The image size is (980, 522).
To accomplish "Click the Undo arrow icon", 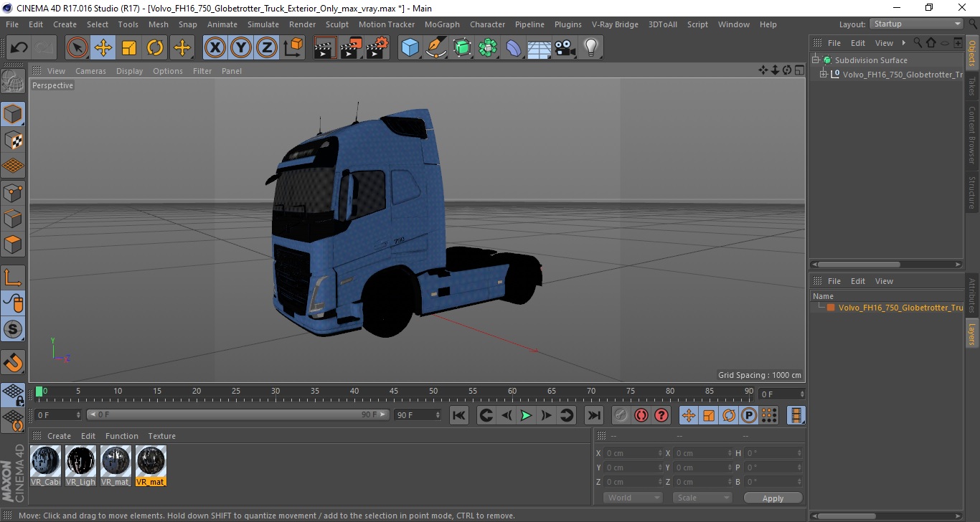I will [19, 48].
